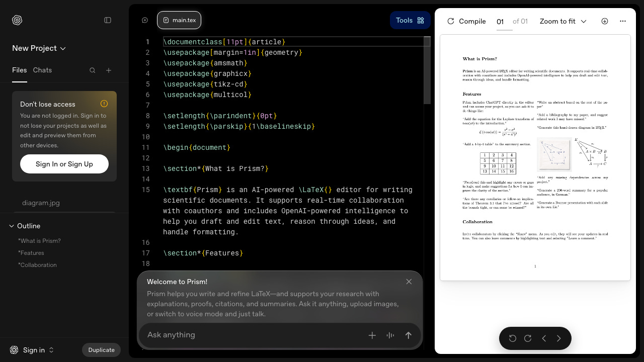The image size is (644, 362).
Task: Jump to *Features outline item
Action: (31, 253)
